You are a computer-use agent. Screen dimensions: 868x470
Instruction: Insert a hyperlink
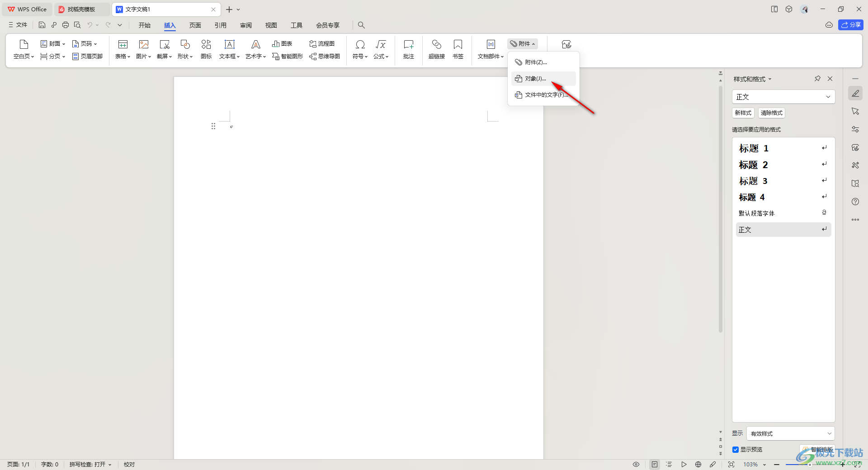point(437,49)
